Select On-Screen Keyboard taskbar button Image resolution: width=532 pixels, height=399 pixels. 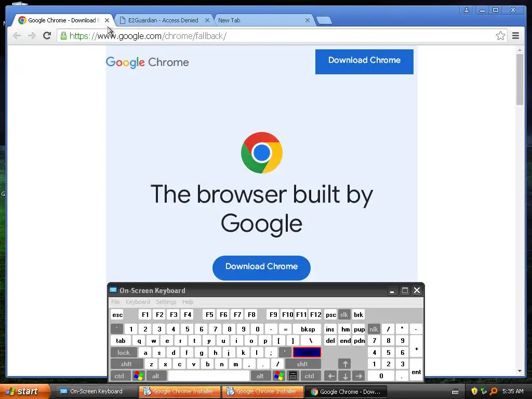tap(96, 392)
